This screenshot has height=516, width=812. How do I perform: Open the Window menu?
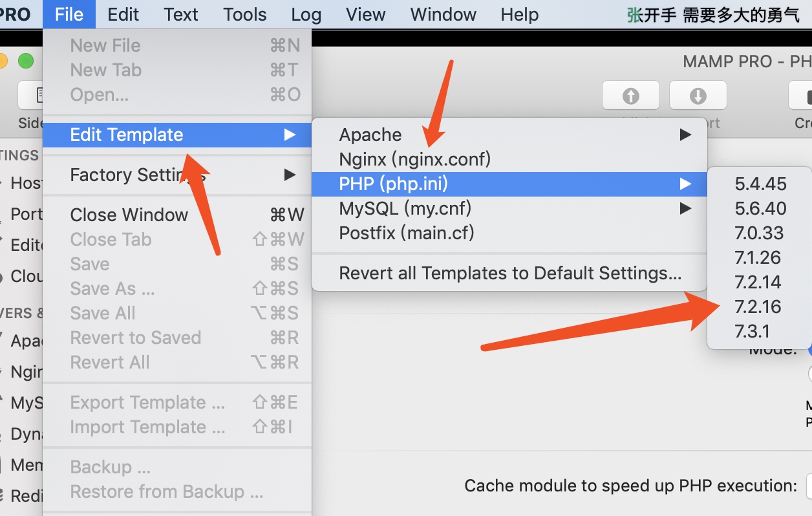443,14
